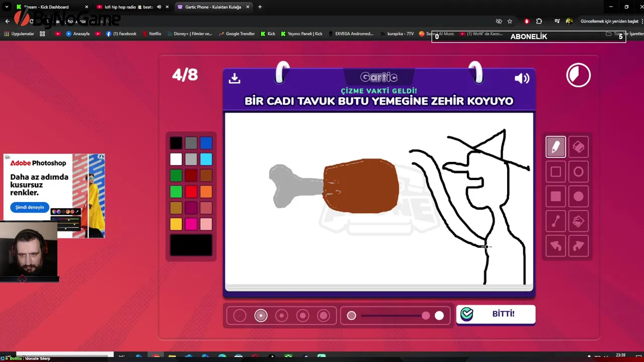Adjust the opacity slider track
This screenshot has height=362, width=644.
click(395, 316)
